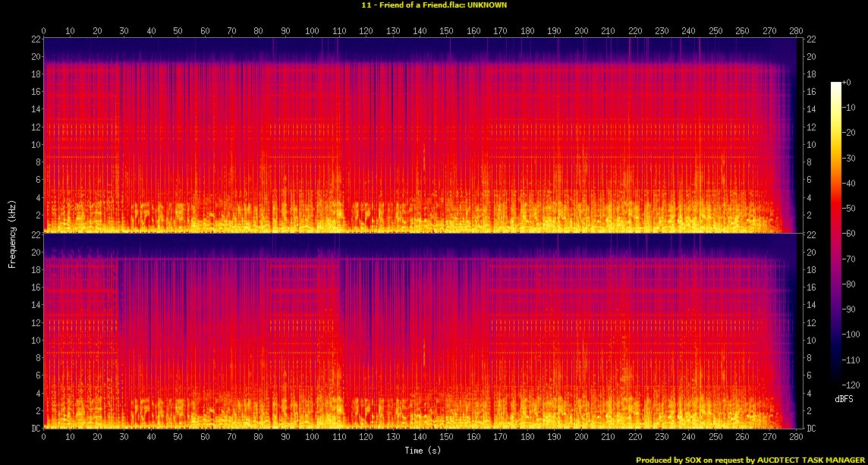Click the 150 second mark on the top time axis

(x=447, y=31)
